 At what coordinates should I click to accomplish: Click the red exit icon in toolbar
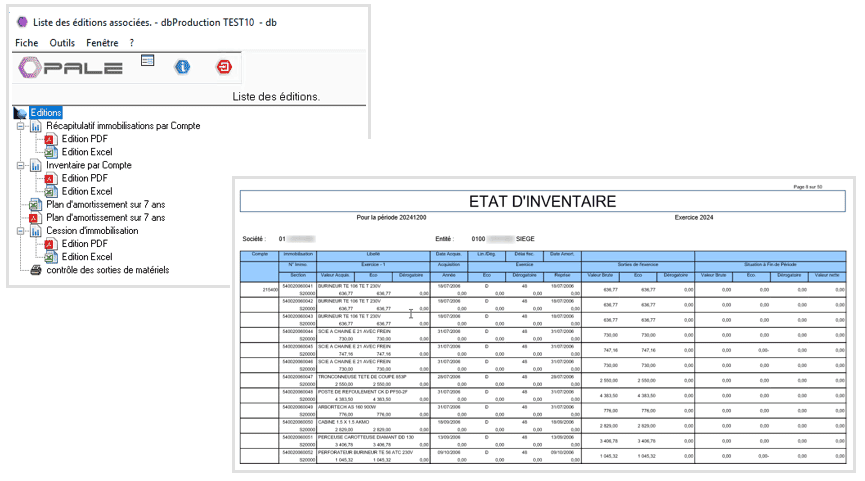223,67
